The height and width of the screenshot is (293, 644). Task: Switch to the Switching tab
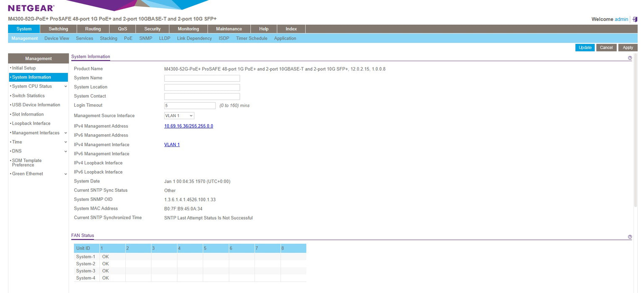[x=58, y=29]
